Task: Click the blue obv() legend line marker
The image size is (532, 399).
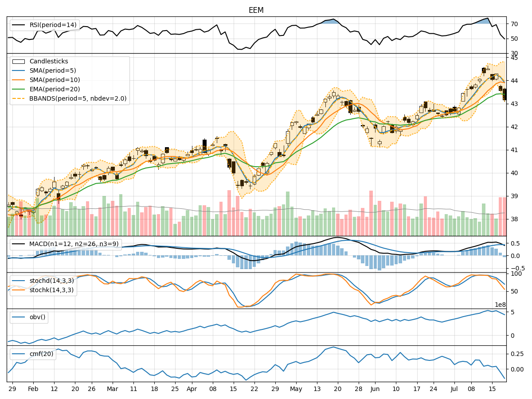Action: pyautogui.click(x=19, y=317)
